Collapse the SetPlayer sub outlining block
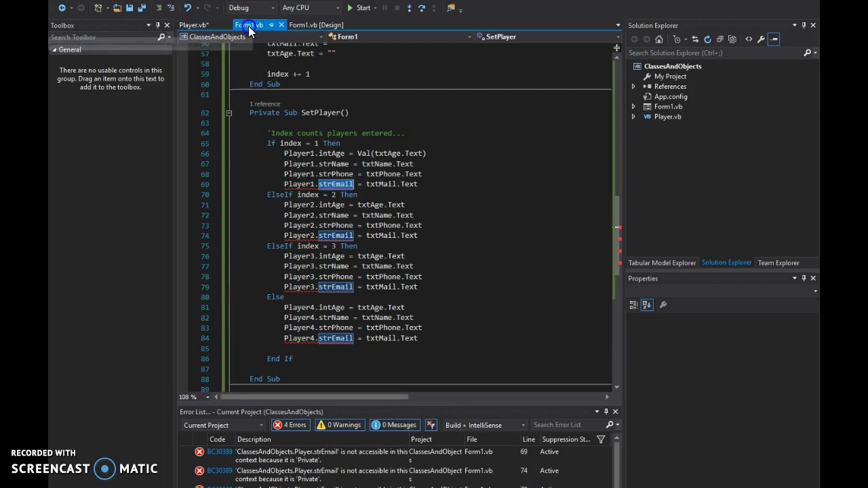This screenshot has height=488, width=868. (x=229, y=113)
